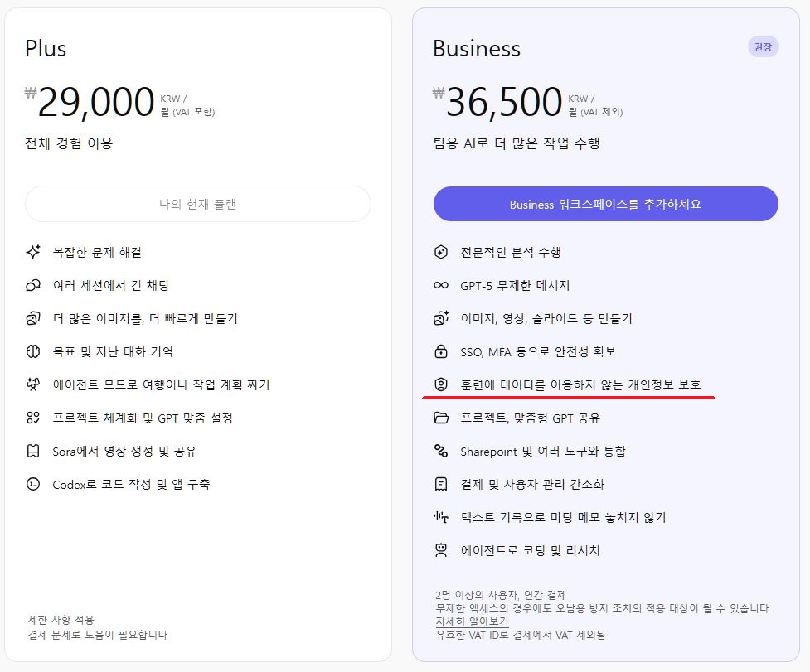810x672 pixels.
Task: Open the 자세히 알아보기 link
Action: 471,621
